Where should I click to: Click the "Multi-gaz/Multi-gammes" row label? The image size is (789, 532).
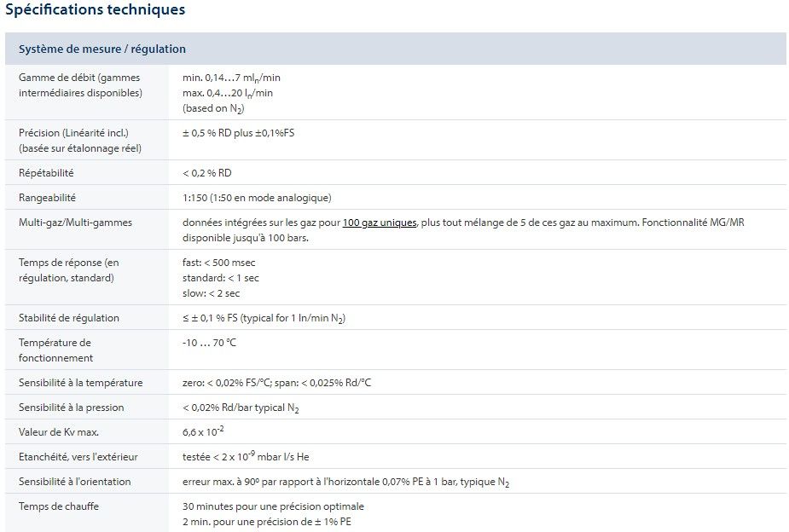[75, 223]
